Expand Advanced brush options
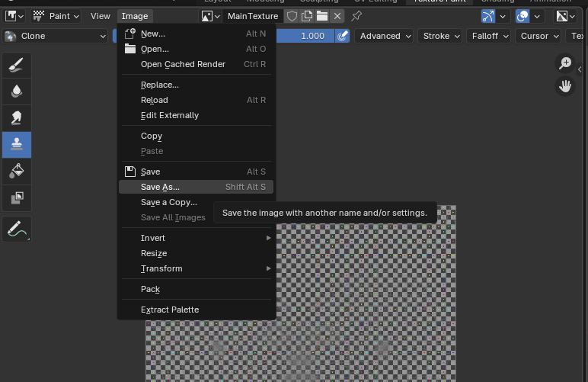Screen dimensions: 588x382 [x=384, y=36]
